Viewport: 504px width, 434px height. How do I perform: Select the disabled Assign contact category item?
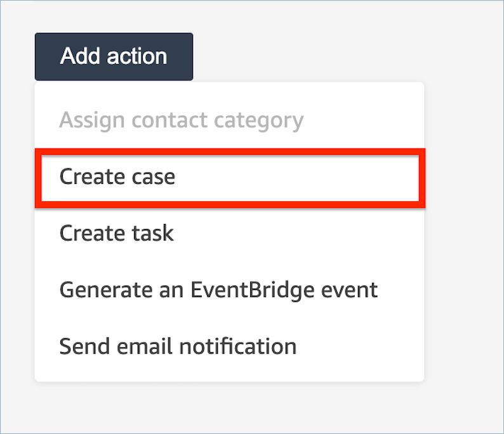click(181, 120)
